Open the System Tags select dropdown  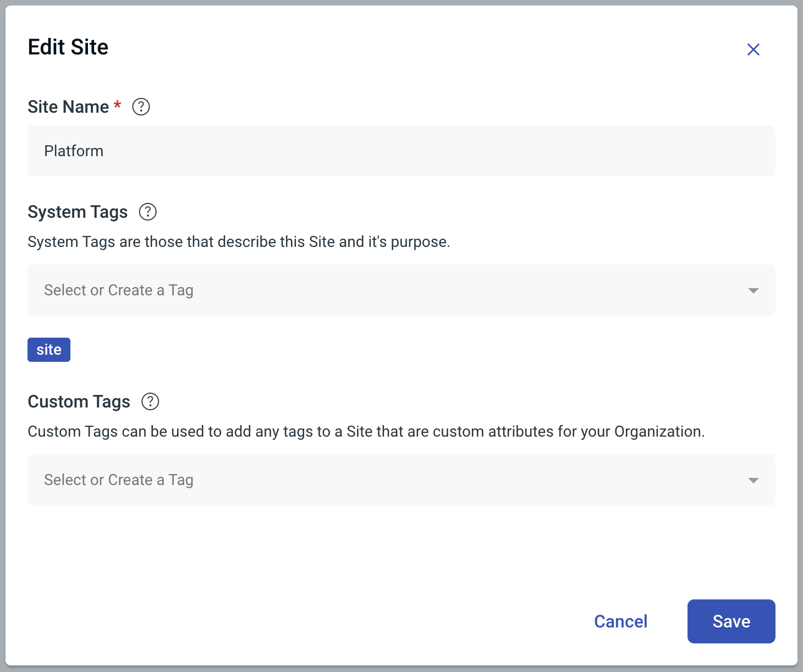point(402,290)
